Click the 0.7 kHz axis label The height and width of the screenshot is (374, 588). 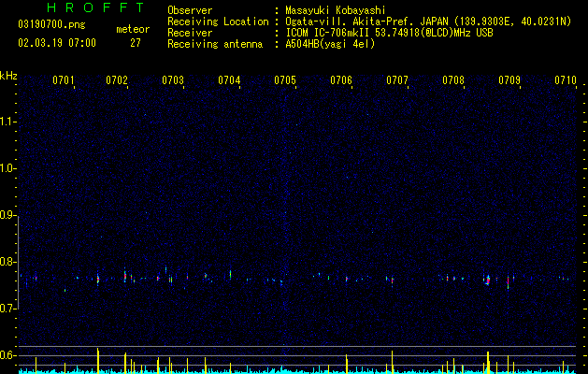tap(7, 309)
